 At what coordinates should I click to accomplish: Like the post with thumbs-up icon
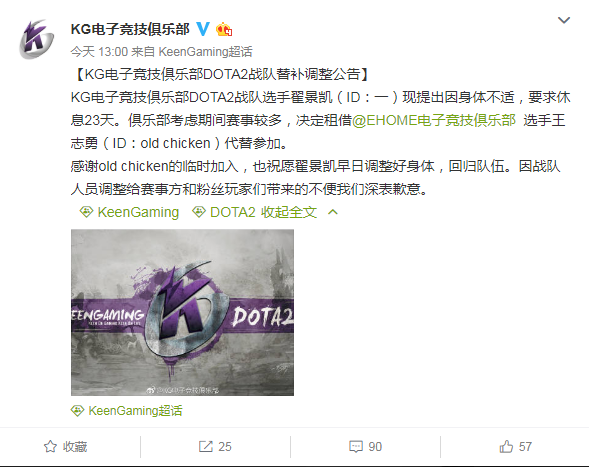(506, 446)
